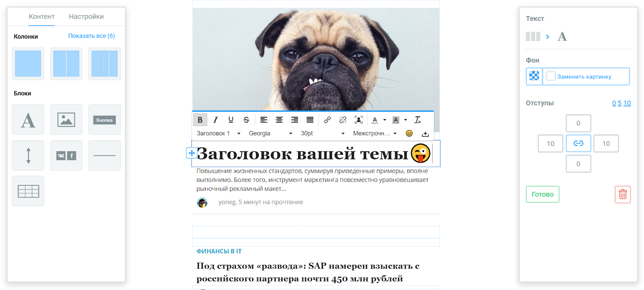Click the author line yoneg, 5 минут на прочтение
644x290 pixels.
261,202
